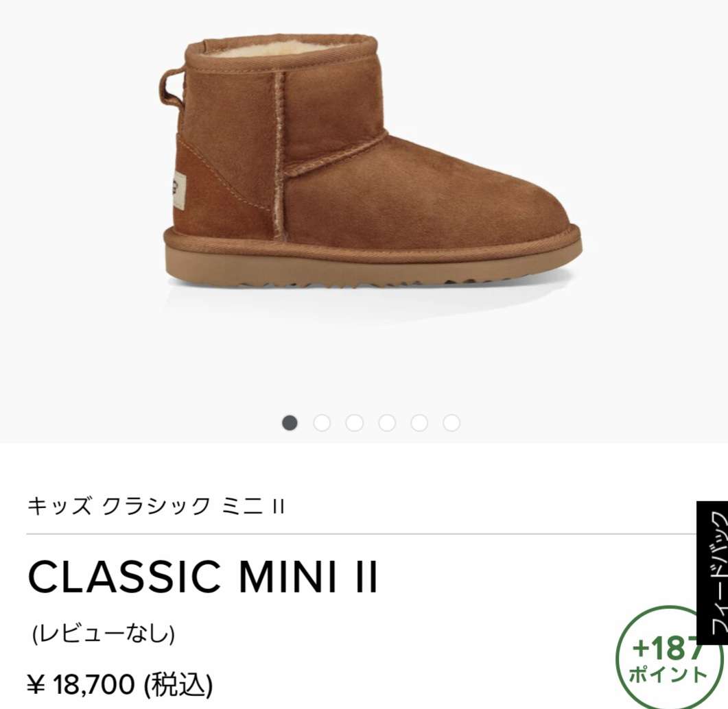Tap the ¥ 18,700 (税込) price
728x709 pixels.
pos(120,684)
